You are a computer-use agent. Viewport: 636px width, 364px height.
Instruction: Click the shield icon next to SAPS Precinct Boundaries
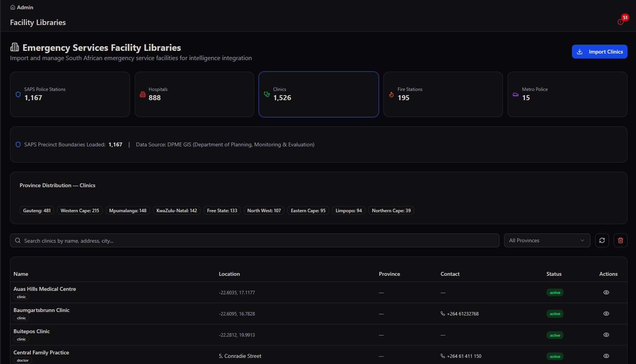pyautogui.click(x=18, y=144)
